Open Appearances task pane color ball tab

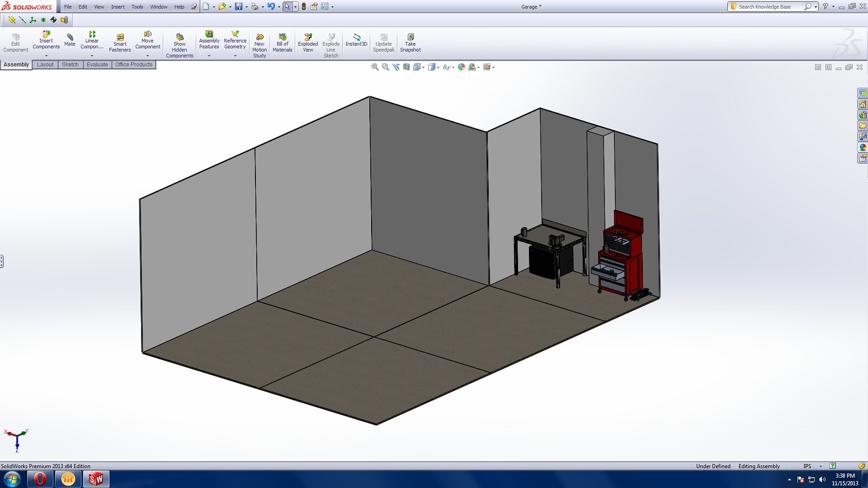point(863,147)
